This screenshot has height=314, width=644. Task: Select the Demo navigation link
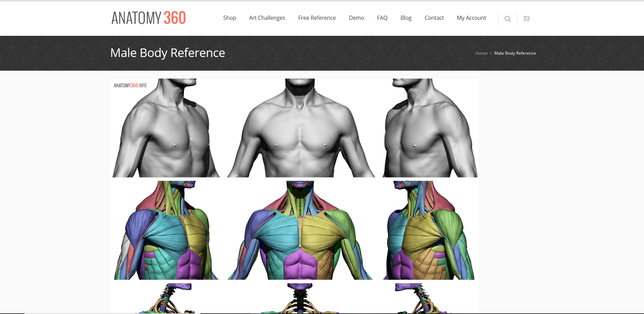(x=356, y=18)
